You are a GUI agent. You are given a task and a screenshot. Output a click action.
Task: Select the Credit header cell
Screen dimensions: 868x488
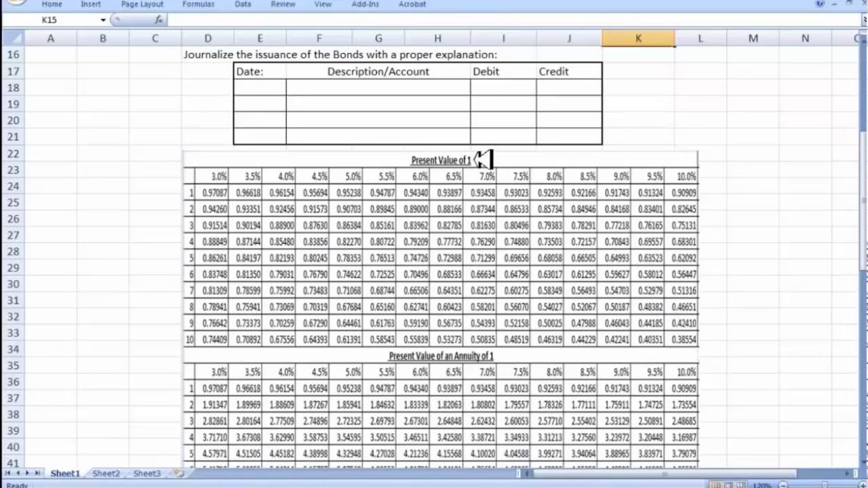pyautogui.click(x=568, y=71)
